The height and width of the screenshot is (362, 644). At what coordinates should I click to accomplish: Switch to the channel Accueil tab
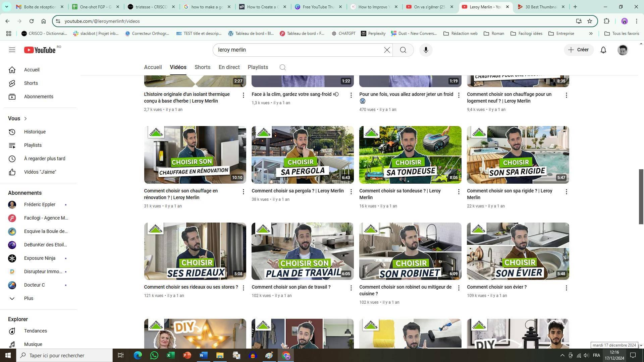click(153, 67)
